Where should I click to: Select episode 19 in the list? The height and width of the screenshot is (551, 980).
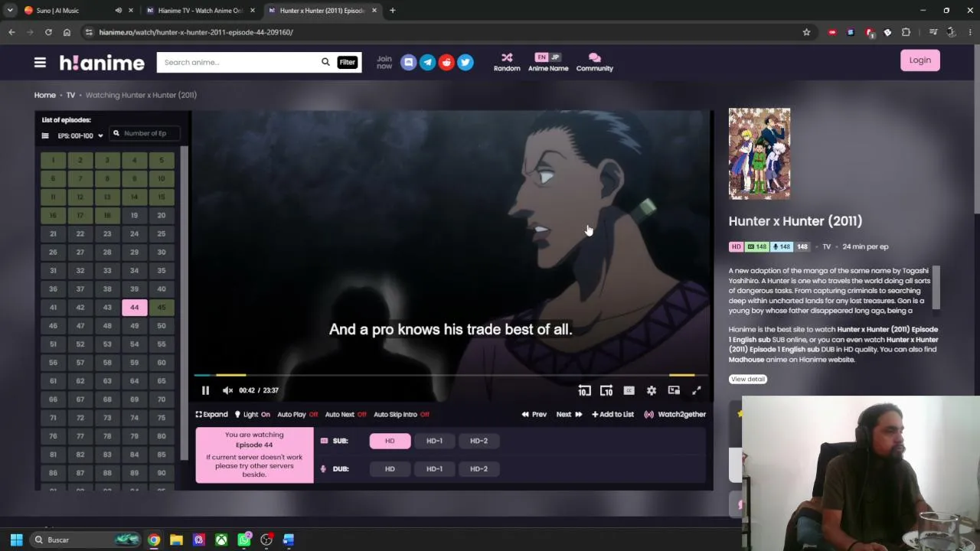134,215
